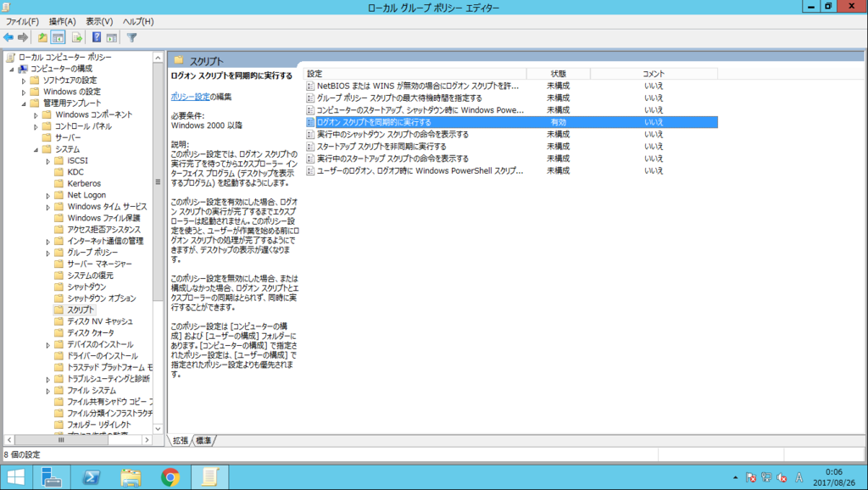Expand the コントロール パネル node
Image resolution: width=868 pixels, height=490 pixels.
[x=36, y=127]
